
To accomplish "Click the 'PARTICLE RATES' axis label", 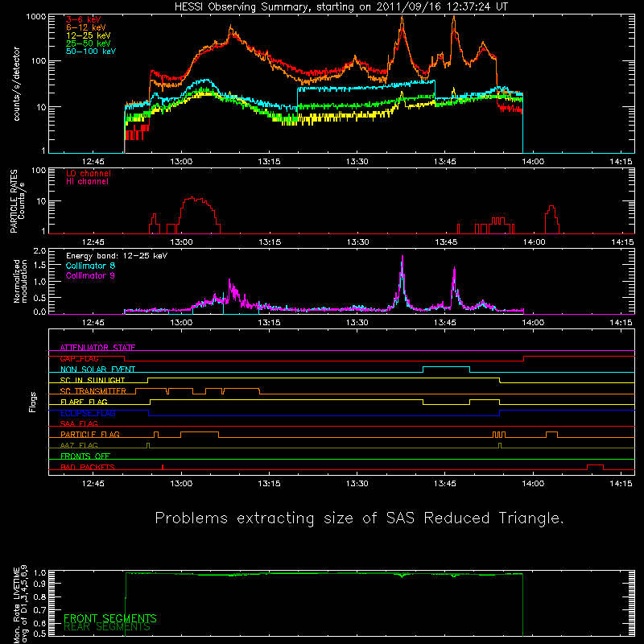I will tap(14, 201).
